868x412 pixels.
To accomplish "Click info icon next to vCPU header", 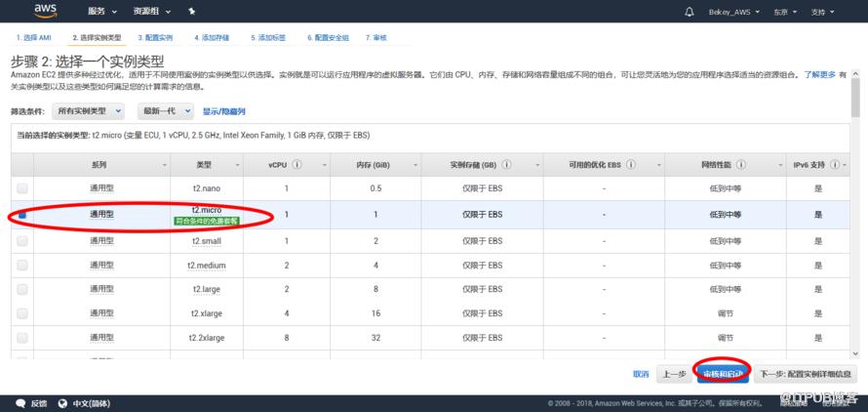I will pyautogui.click(x=297, y=165).
